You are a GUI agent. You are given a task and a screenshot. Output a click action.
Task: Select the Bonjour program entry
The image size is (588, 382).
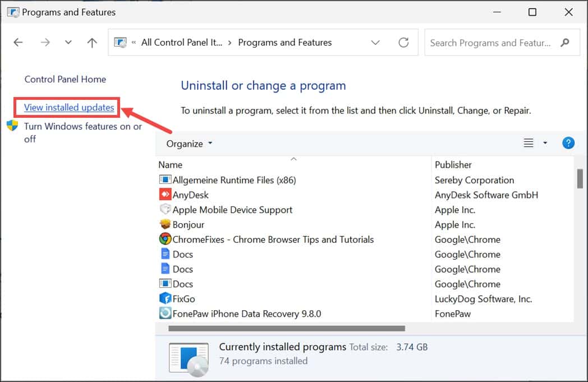tap(189, 224)
